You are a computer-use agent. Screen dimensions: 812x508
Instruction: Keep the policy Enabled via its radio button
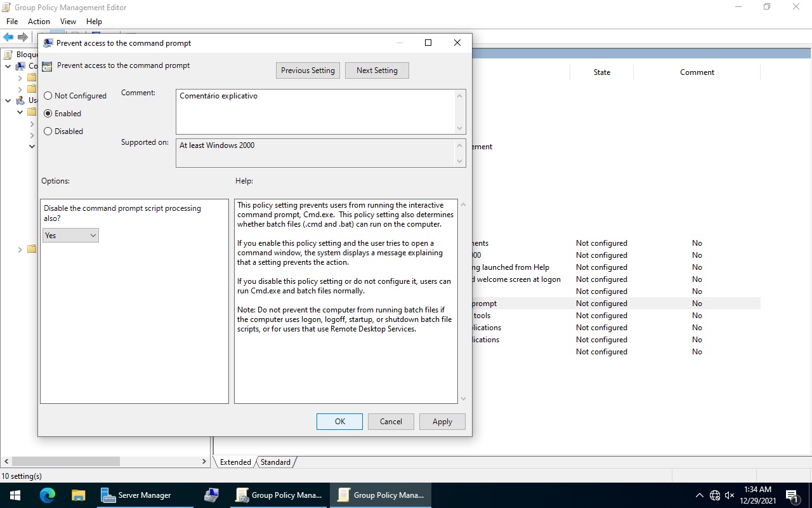click(x=48, y=113)
